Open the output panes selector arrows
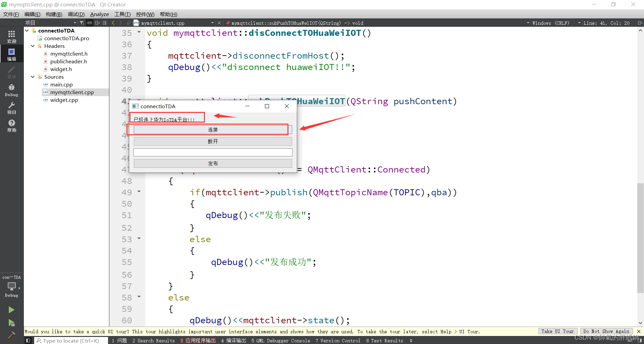 [411, 341]
